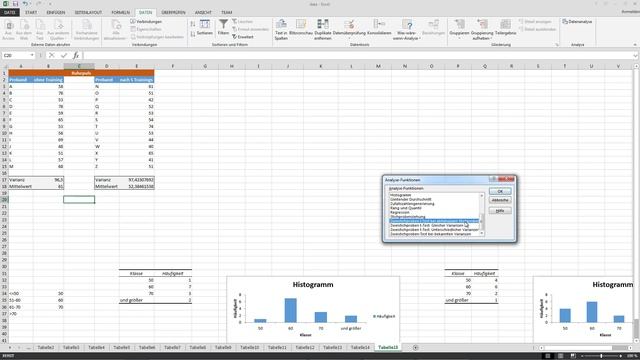This screenshot has width=640, height=360.
Task: Click the formula bar input area
Action: coord(357,55)
